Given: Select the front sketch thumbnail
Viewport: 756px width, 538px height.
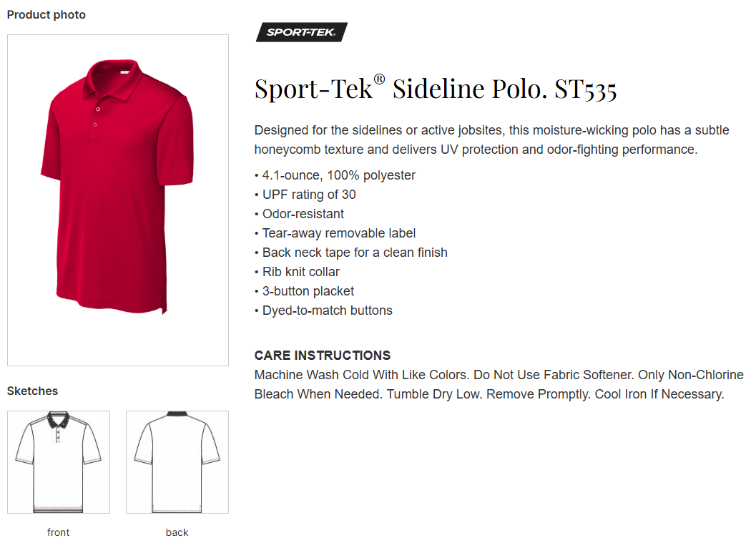Looking at the screenshot, I should [59, 461].
